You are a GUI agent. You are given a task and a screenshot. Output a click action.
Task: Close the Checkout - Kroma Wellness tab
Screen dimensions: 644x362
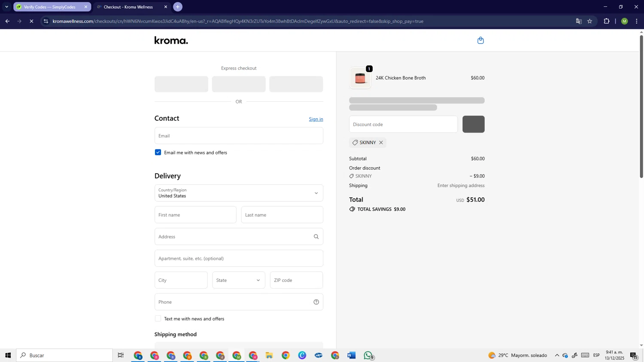[x=166, y=7]
